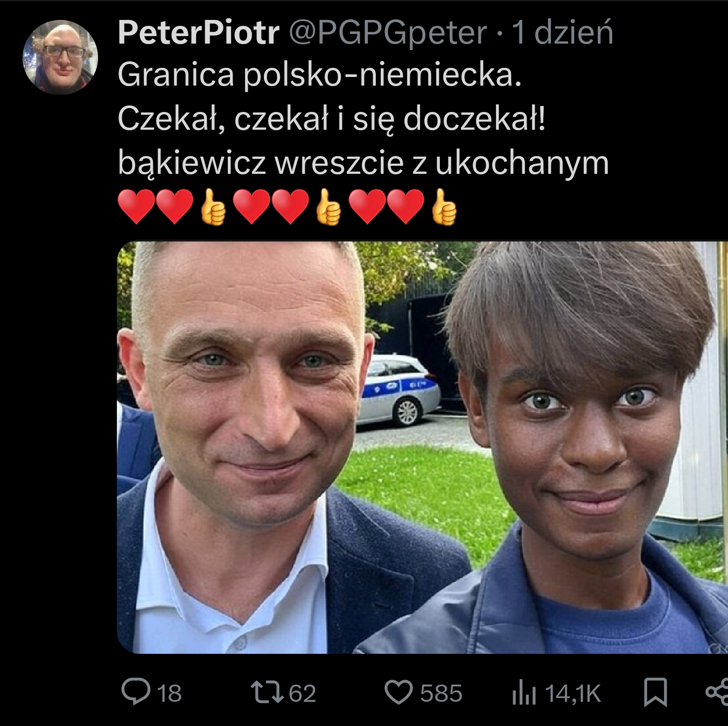Open the '1 dzień' timestamp
Viewport: 728px width, 726px height.
[563, 33]
